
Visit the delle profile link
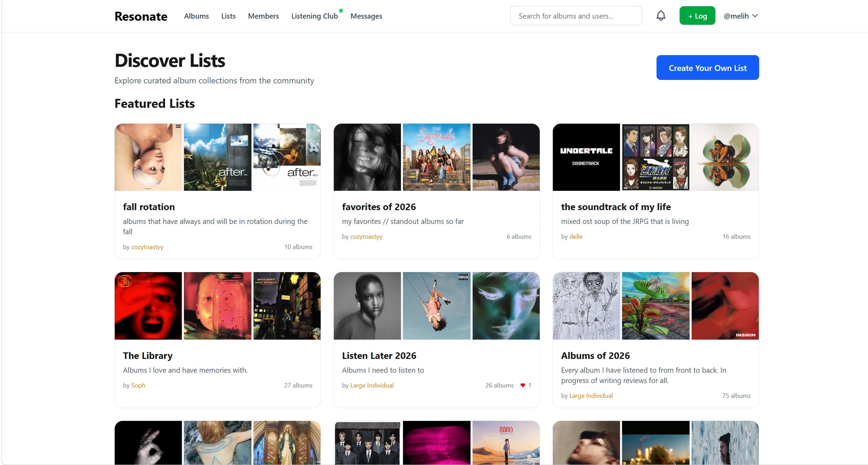(x=576, y=237)
